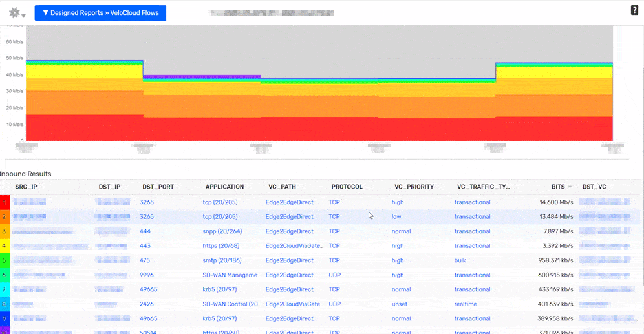Click bulk traffic type link

coord(460,260)
